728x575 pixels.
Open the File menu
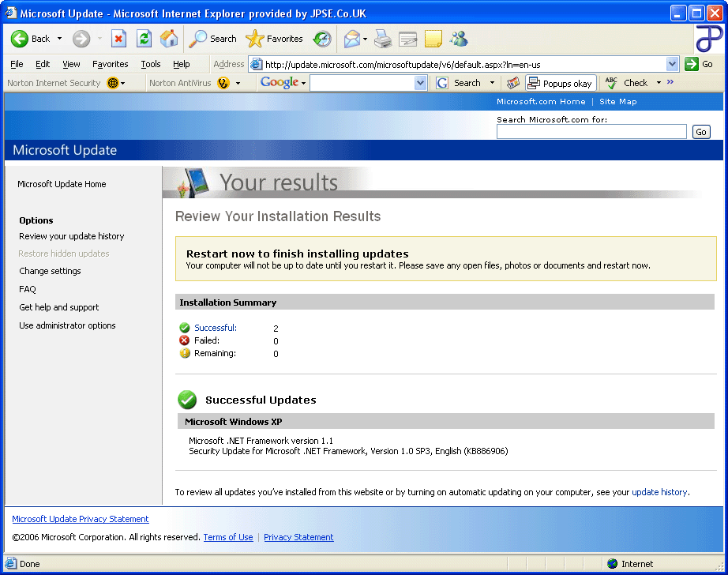[17, 64]
